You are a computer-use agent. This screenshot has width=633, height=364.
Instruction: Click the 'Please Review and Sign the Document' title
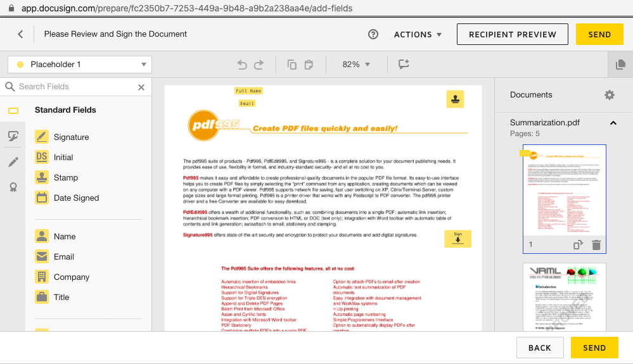coord(115,34)
